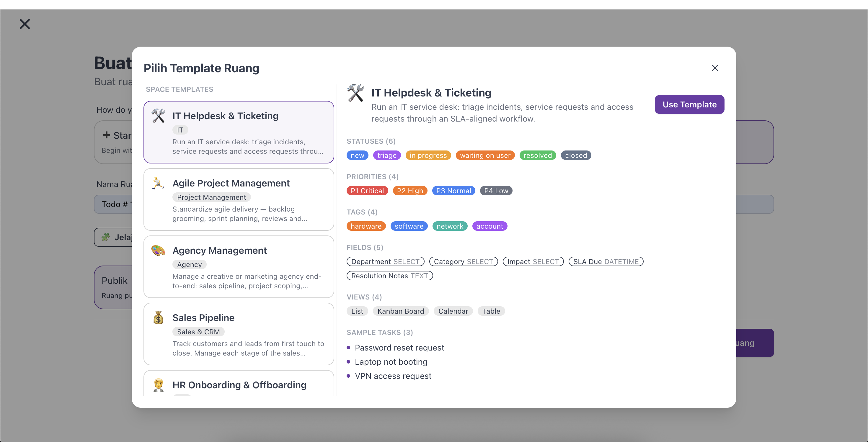Click the 'Calendar' view chip
Viewport: 868px width, 442px height.
tap(453, 311)
